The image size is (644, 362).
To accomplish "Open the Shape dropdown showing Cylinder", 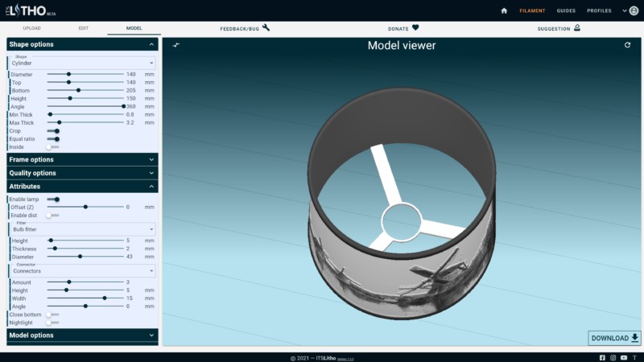I will [82, 63].
